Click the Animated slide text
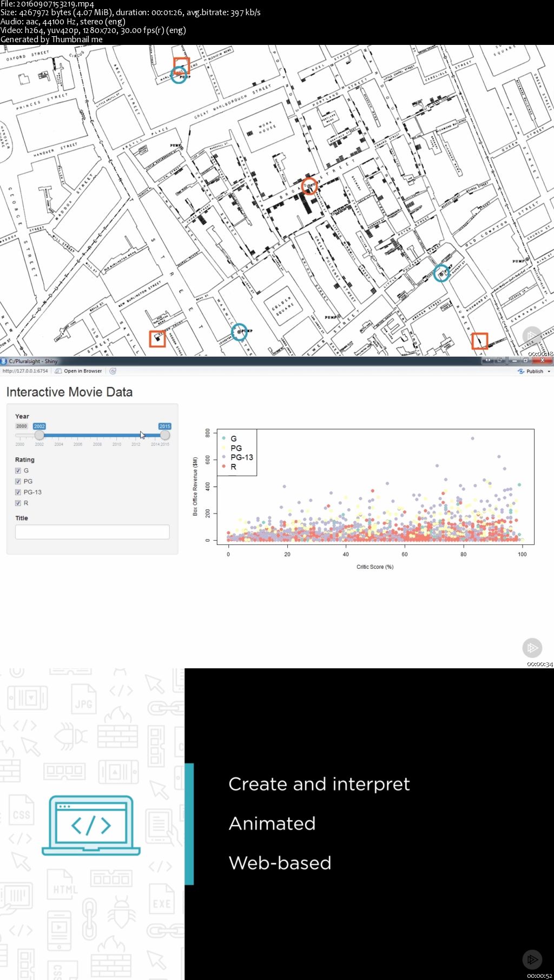Viewport: 554px width, 980px height. click(x=272, y=824)
